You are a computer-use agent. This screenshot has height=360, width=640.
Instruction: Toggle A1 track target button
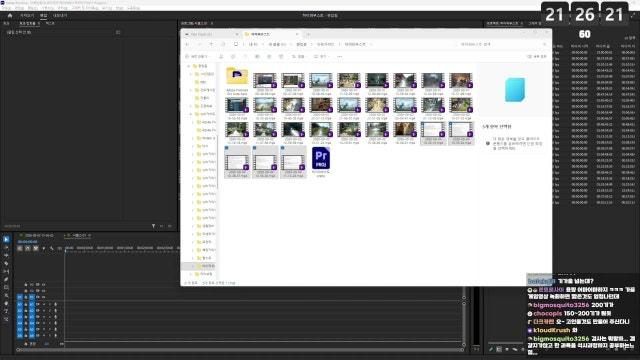point(31,304)
